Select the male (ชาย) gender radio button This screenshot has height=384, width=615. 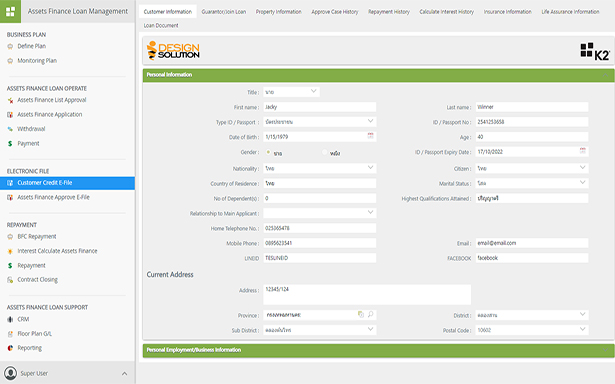click(x=268, y=152)
